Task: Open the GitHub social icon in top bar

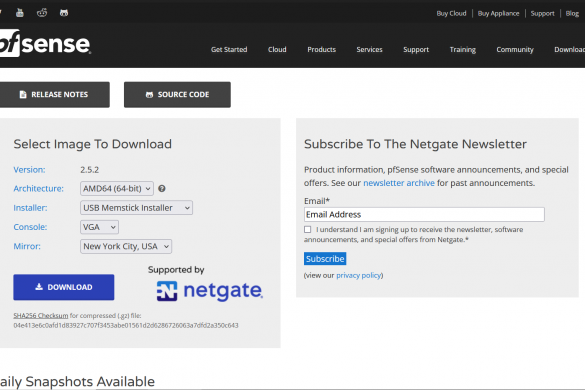Action: point(64,13)
